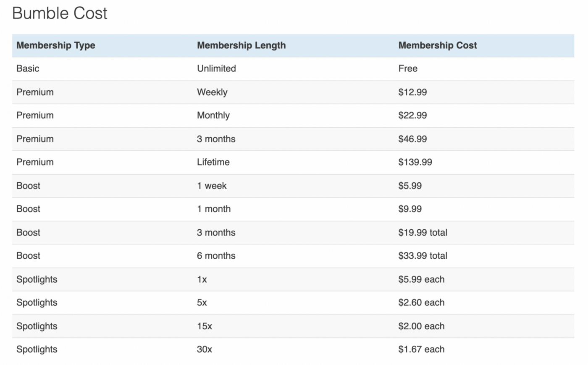Select the $2.00 each price cell

(421, 326)
